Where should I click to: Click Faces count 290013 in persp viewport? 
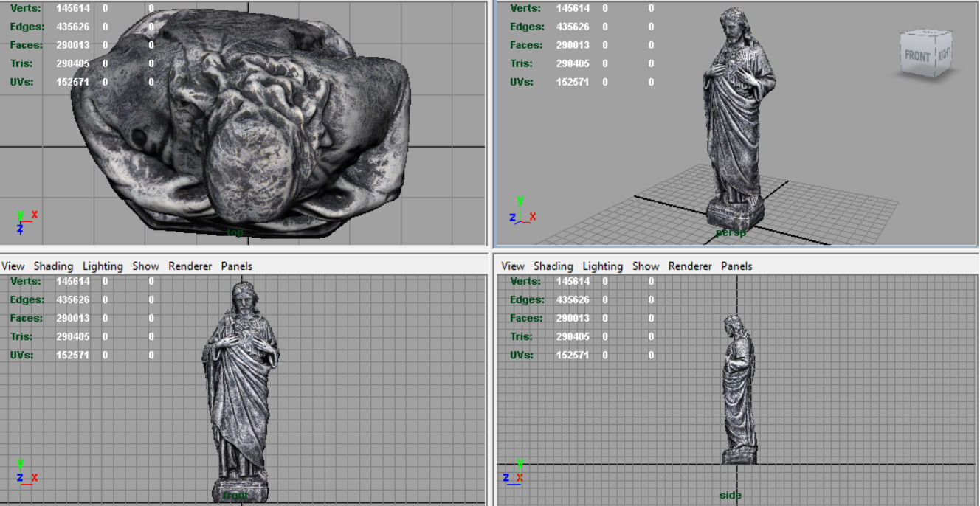[573, 45]
